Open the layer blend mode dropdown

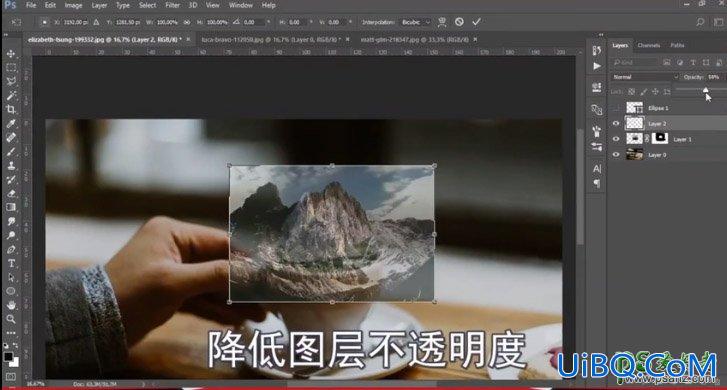(x=645, y=77)
